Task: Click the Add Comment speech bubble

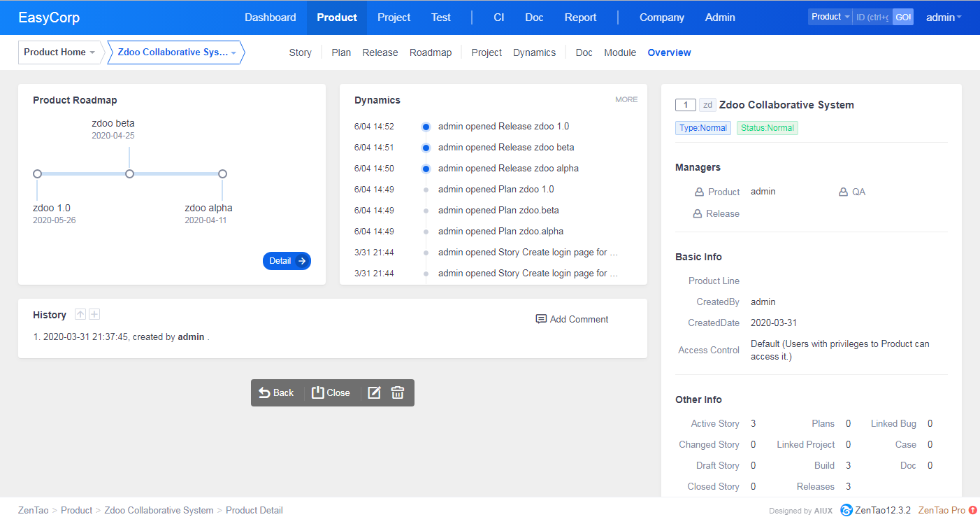Action: pos(541,319)
